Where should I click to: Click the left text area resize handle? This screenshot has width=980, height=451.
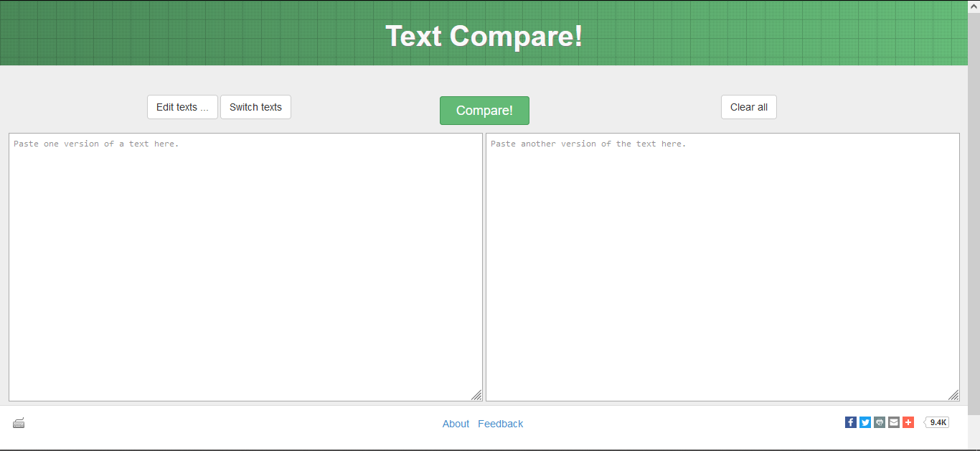point(476,395)
